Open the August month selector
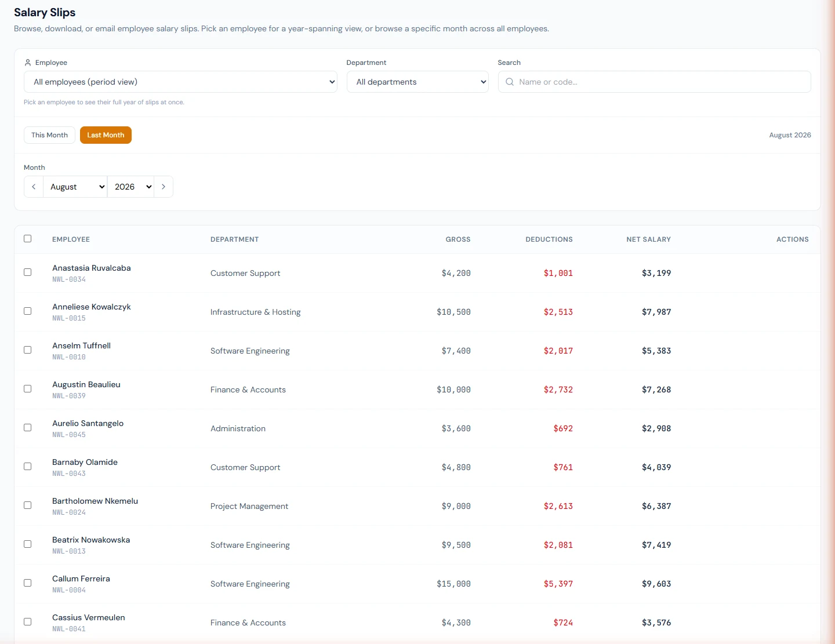 click(x=75, y=187)
